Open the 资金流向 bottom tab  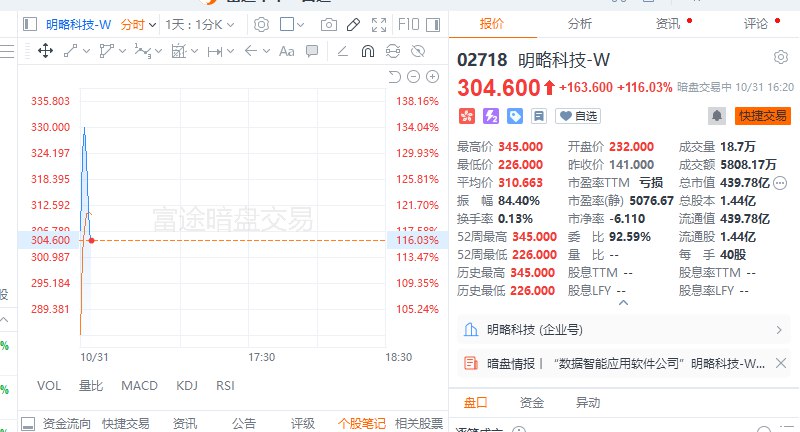tap(66, 423)
